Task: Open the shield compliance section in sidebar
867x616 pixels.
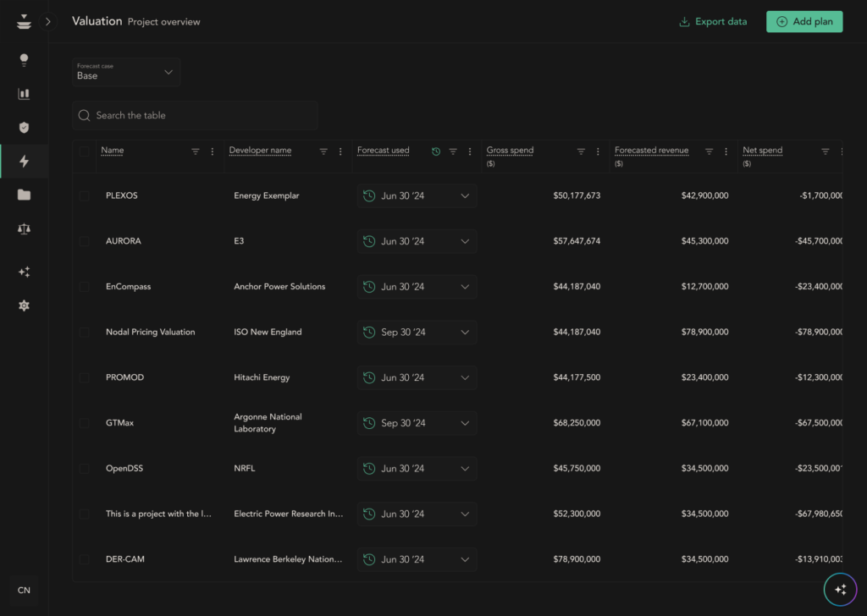Action: click(x=24, y=128)
